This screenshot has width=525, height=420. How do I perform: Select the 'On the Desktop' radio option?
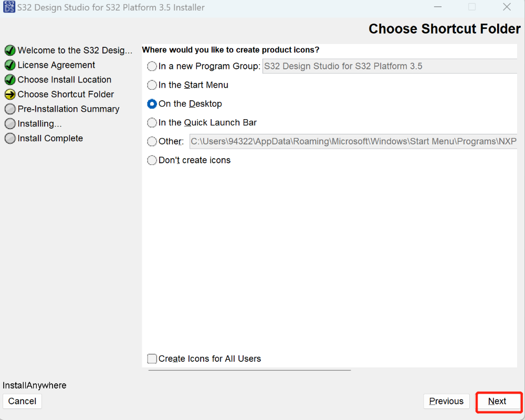(152, 104)
